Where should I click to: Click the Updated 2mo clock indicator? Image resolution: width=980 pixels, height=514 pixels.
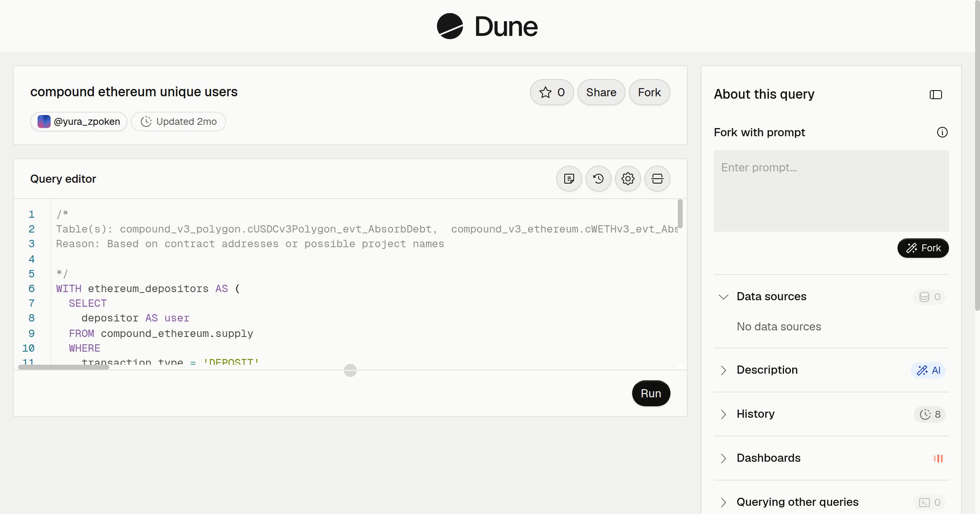click(178, 122)
